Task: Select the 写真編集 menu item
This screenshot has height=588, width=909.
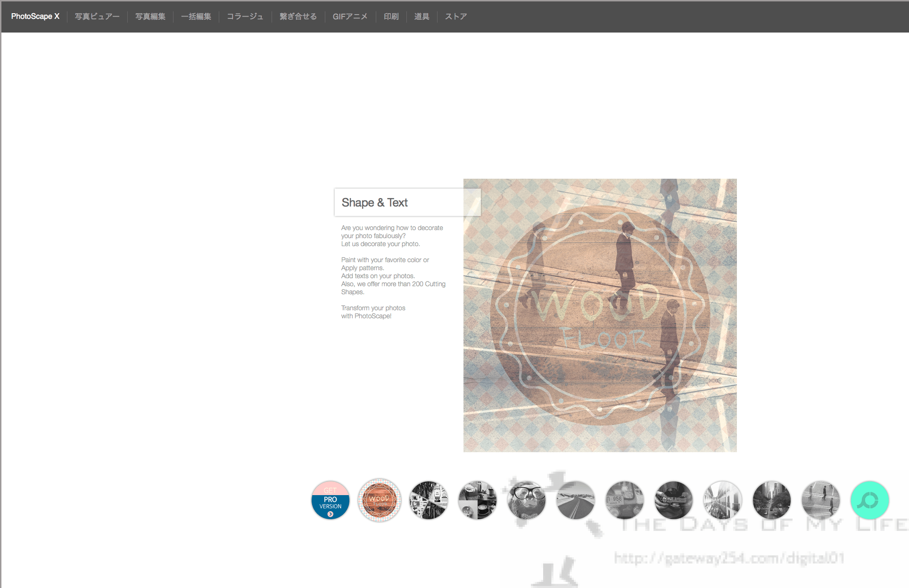Action: pos(149,16)
